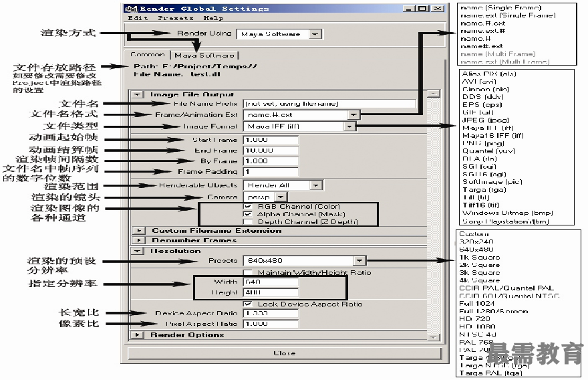Image resolution: width=588 pixels, height=380 pixels.
Task: Expand Renumber Frames section
Action: (x=139, y=240)
